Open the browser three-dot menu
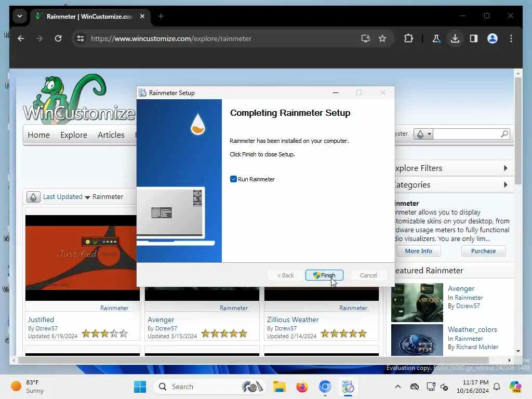532x399 pixels. pos(511,38)
